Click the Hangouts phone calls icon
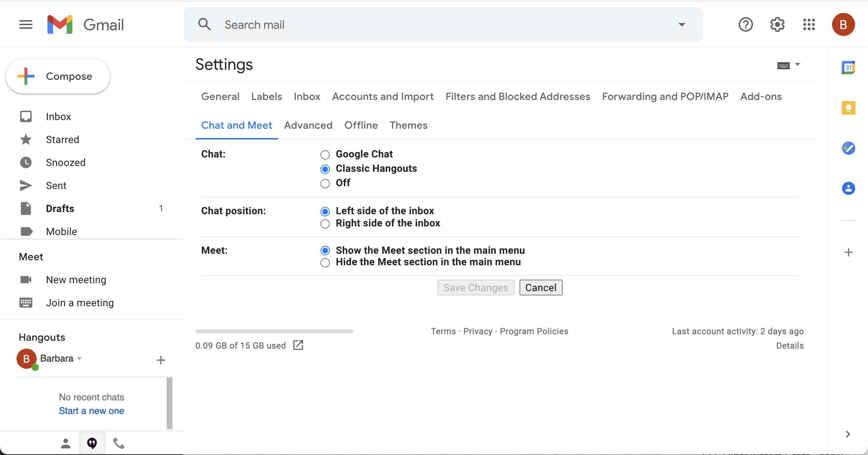868x455 pixels. [119, 443]
